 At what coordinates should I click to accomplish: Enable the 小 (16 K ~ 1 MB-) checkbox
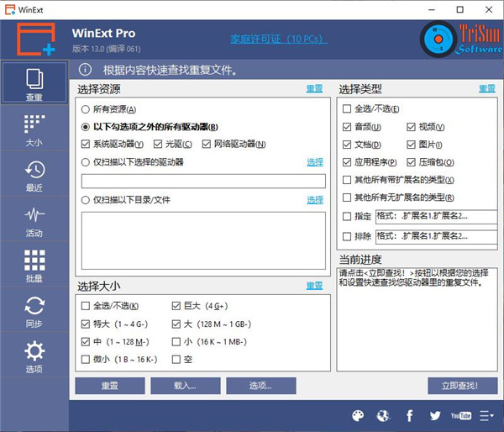pyautogui.click(x=176, y=342)
